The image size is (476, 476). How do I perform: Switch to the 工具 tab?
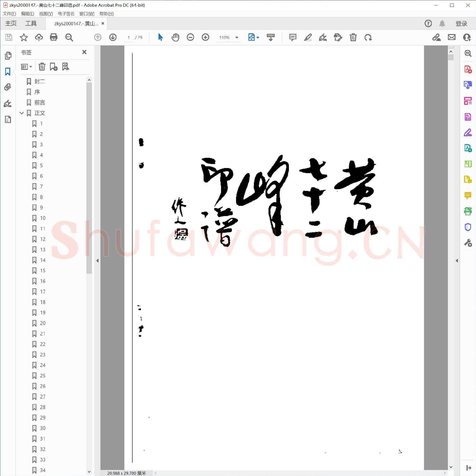click(x=31, y=23)
